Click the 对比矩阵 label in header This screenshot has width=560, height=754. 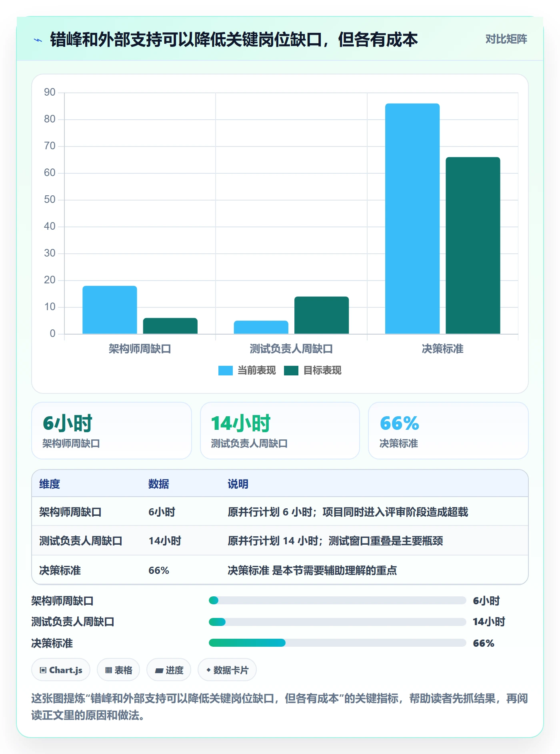click(506, 39)
